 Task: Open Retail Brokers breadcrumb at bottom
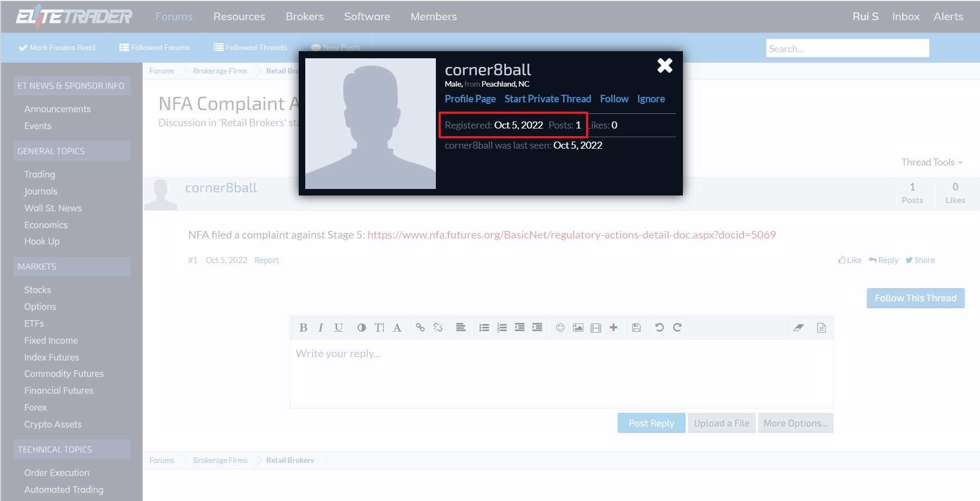point(290,460)
